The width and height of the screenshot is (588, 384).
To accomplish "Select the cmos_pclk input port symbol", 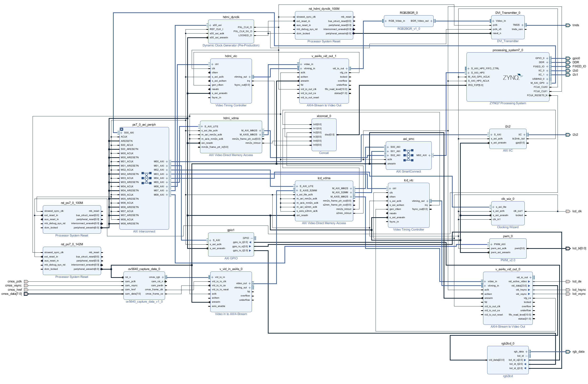I will (x=26, y=281).
